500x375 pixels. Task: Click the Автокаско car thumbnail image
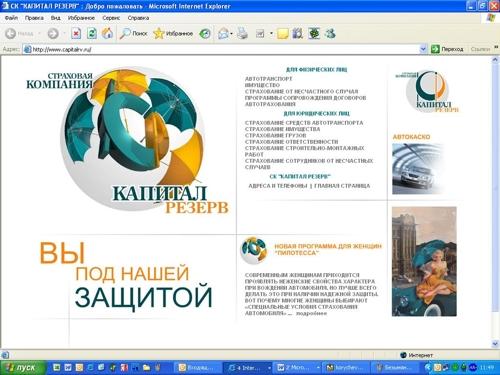click(419, 169)
